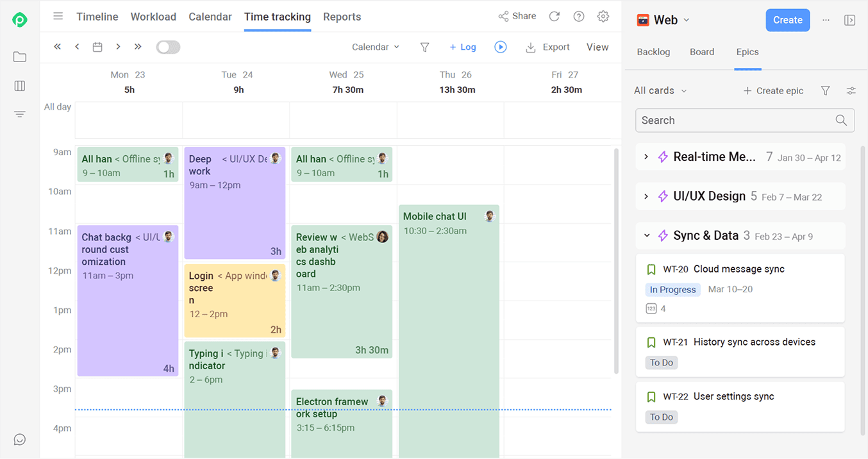Open the date picker calendar icon
Image resolution: width=868 pixels, height=459 pixels.
97,47
